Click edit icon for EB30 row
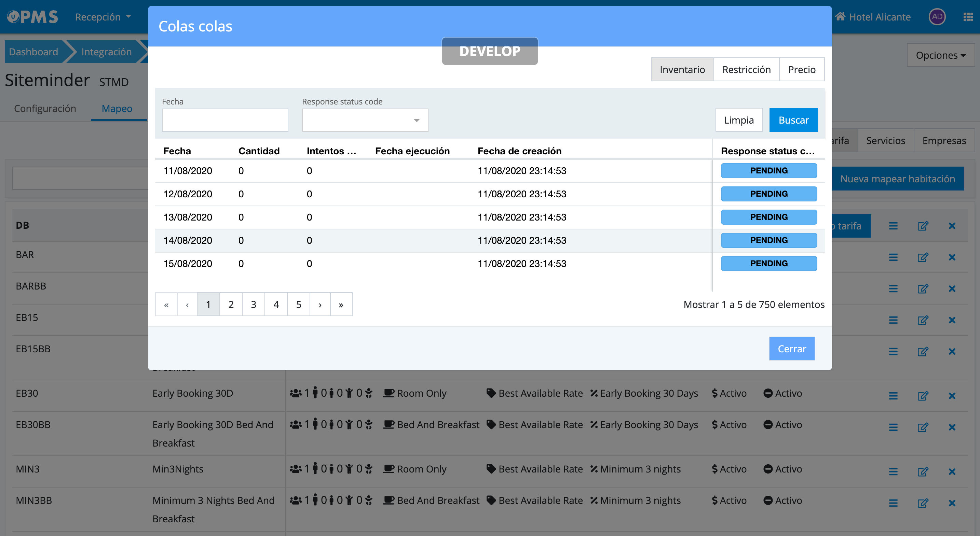The width and height of the screenshot is (980, 536). click(923, 396)
